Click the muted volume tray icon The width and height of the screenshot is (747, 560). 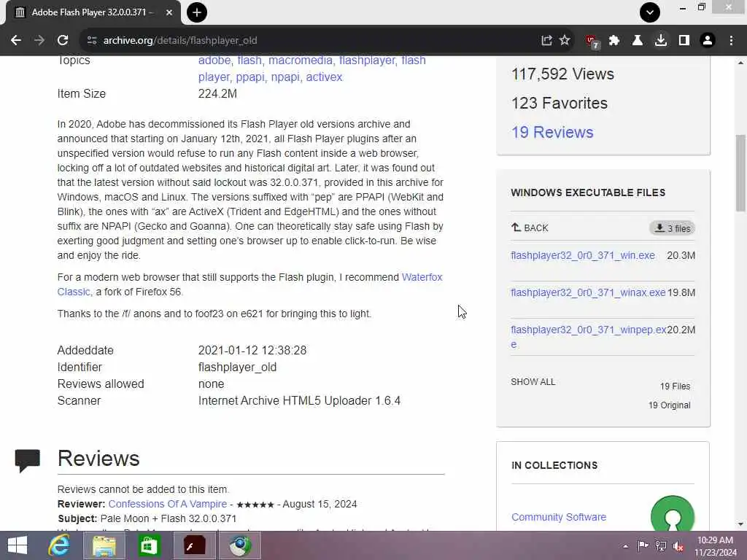[x=678, y=546]
